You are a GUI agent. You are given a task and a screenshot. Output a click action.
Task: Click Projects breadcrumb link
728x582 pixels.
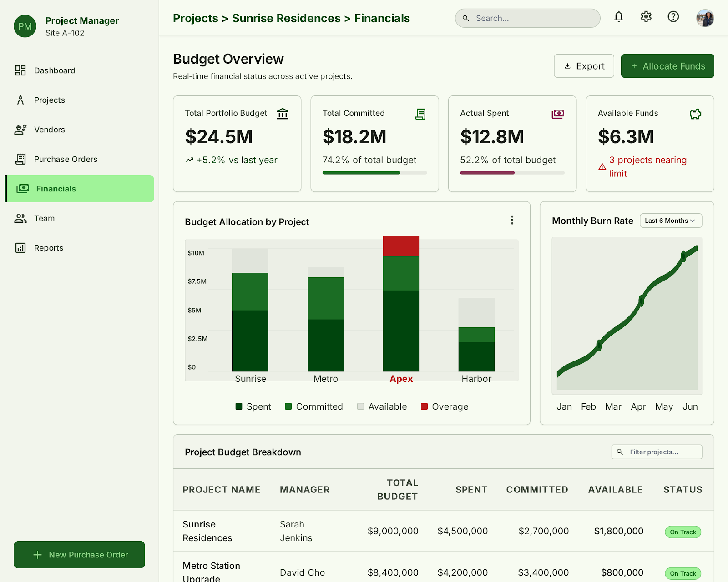click(196, 18)
